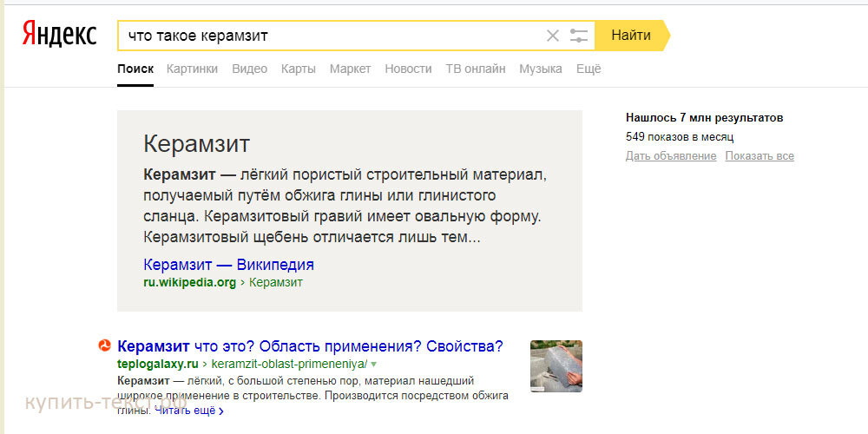
Task: Click the '549 показов в месяц' text
Action: 680,137
